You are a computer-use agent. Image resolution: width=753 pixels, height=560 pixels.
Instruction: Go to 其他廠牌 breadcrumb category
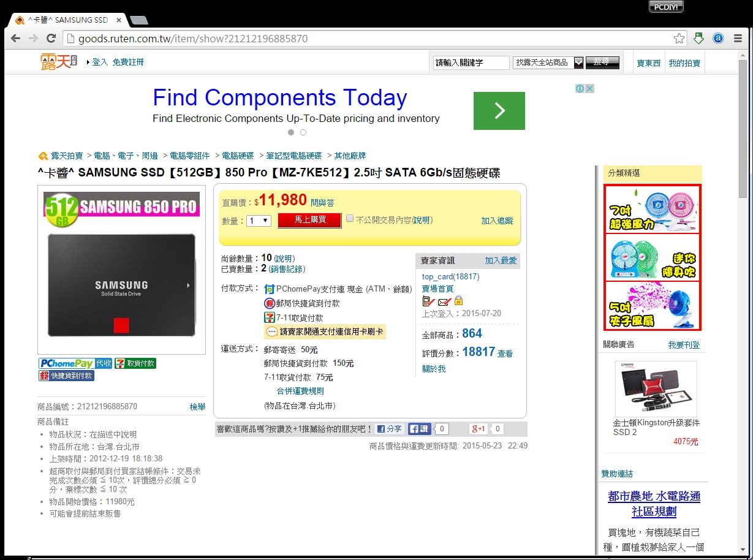point(350,156)
